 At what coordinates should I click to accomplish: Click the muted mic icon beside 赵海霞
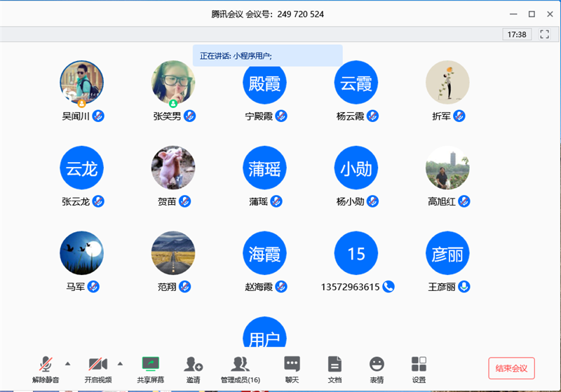(281, 287)
